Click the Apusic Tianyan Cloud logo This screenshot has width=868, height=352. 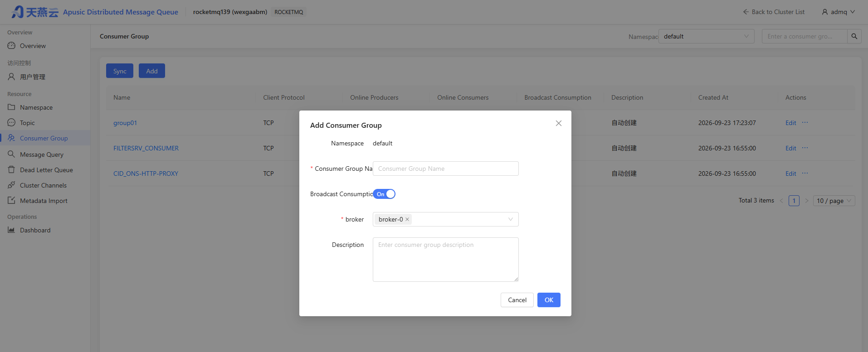pyautogui.click(x=35, y=12)
